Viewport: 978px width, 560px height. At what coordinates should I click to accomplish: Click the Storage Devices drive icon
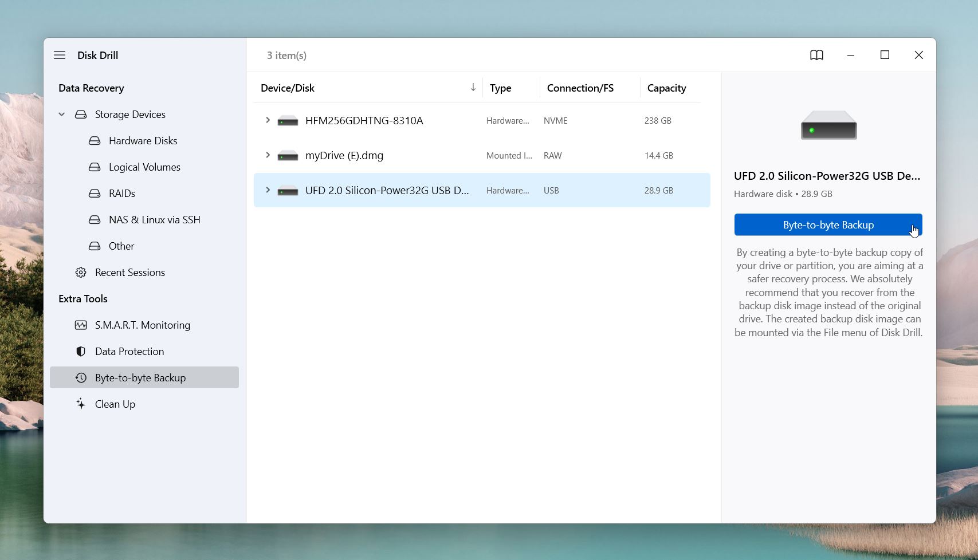point(81,115)
